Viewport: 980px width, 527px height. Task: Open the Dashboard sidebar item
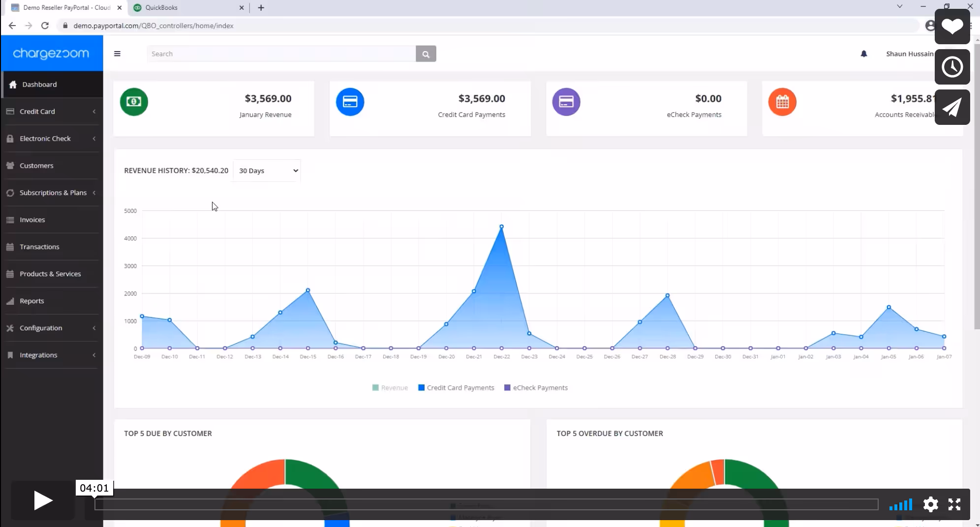(x=52, y=85)
